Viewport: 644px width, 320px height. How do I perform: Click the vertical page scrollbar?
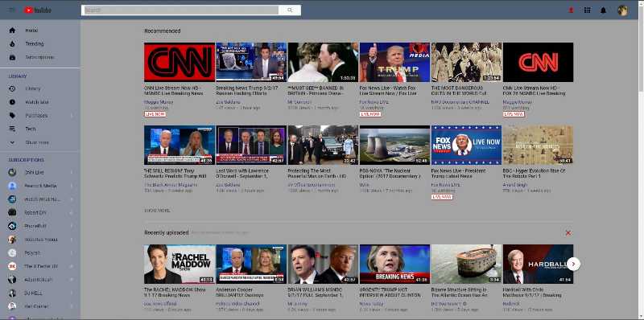point(641,160)
